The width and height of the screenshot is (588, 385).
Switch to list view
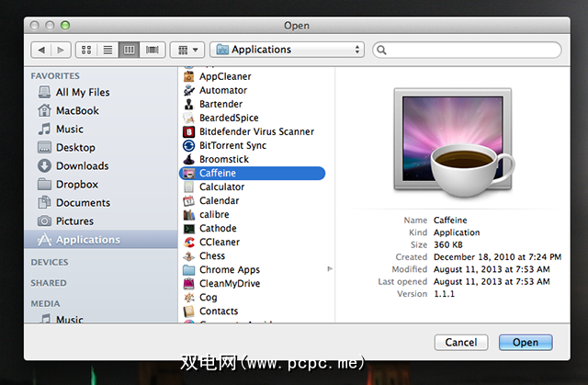[107, 50]
